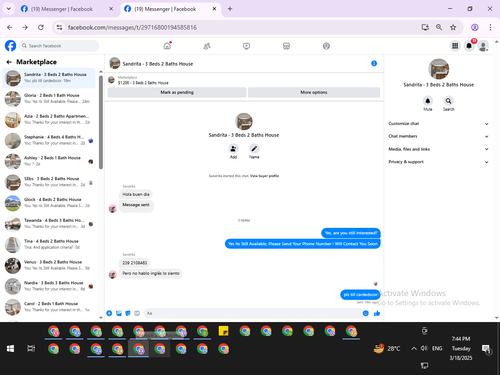Open Carol 2 Beds 1 Bath House chat
Viewport: 500px width, 375px height.
click(x=49, y=307)
